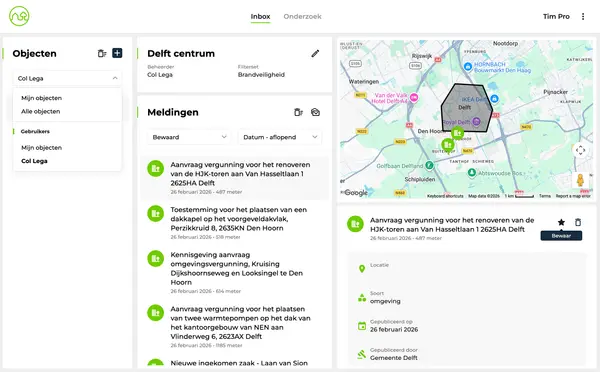Viewport: 600px width, 372px height.
Task: Click the Royal Delft purple pin
Action: 476,122
